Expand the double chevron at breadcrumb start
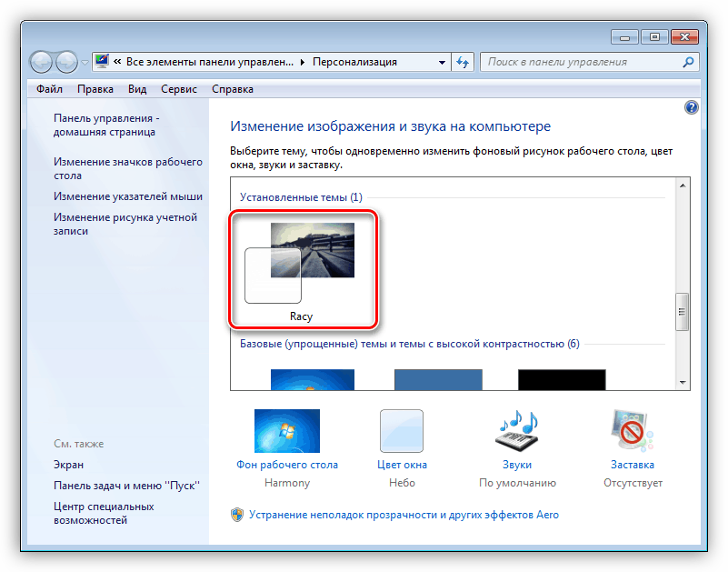 (x=117, y=62)
